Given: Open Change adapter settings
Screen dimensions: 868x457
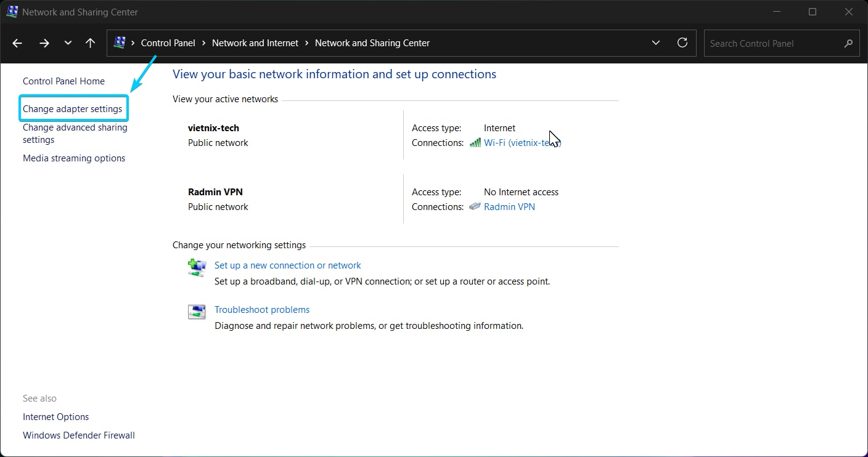Looking at the screenshot, I should 73,109.
